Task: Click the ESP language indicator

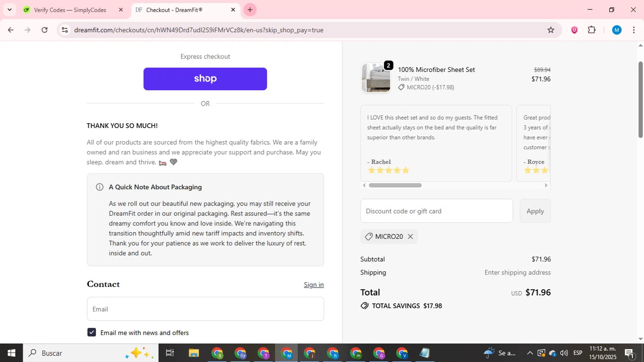Action: [578, 353]
